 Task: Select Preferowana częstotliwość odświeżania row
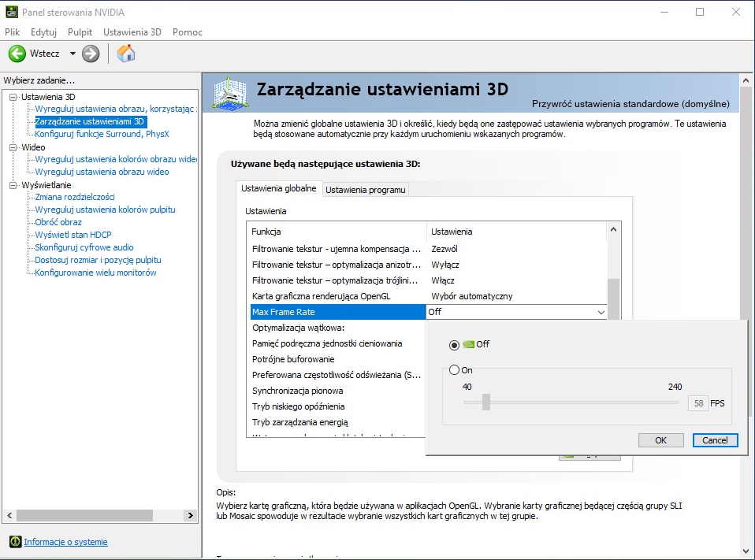338,375
